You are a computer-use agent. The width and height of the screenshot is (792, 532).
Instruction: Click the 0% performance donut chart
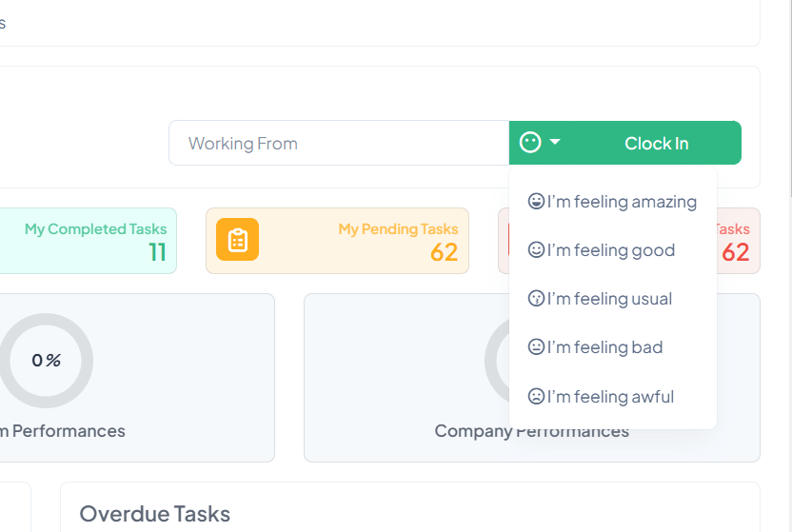pyautogui.click(x=46, y=361)
